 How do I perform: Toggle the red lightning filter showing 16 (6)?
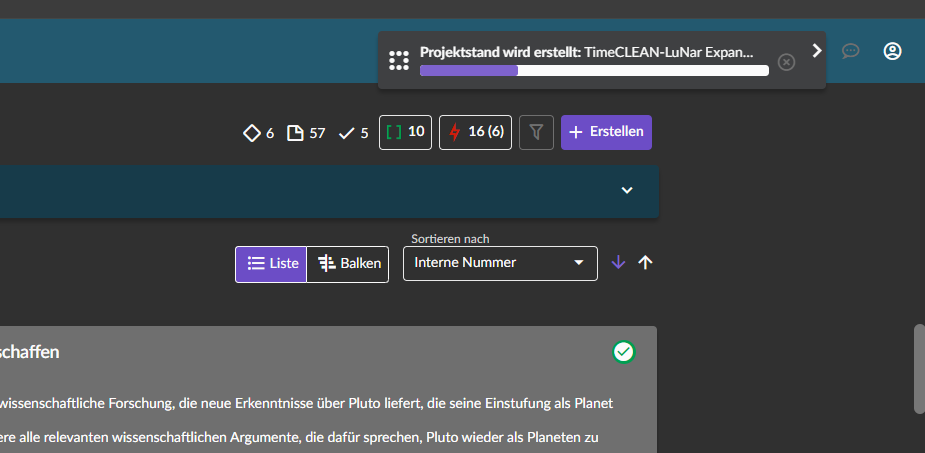coord(476,132)
